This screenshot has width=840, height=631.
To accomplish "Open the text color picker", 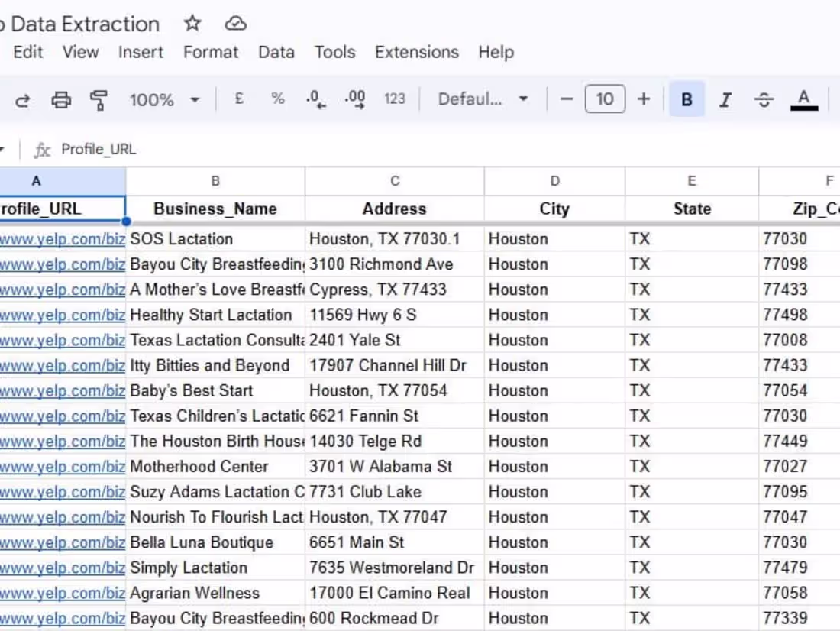I will click(803, 99).
